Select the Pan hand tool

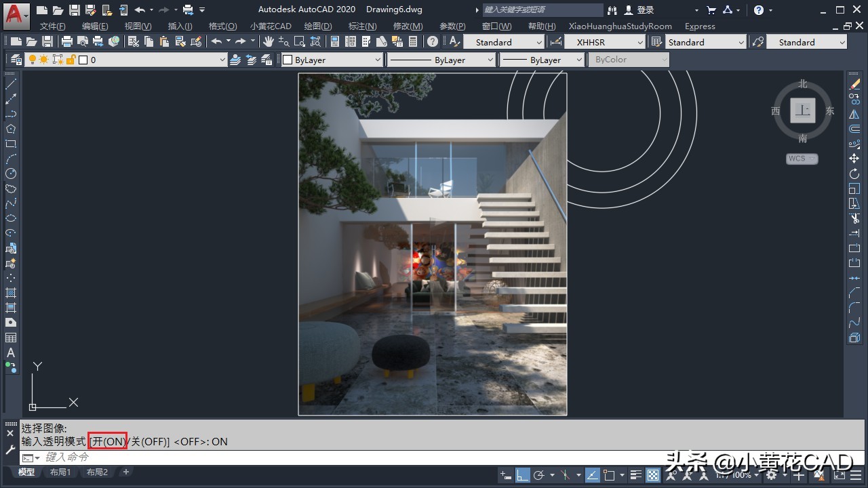pos(269,41)
